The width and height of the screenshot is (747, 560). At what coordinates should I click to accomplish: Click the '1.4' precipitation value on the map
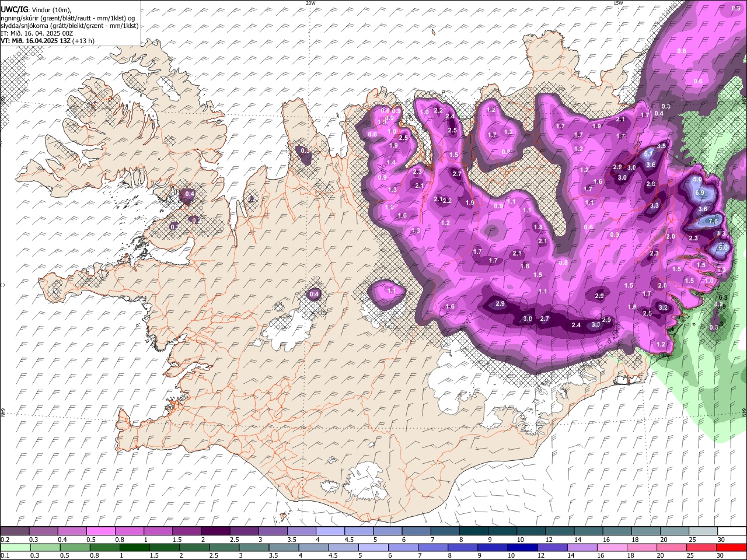coord(391,162)
